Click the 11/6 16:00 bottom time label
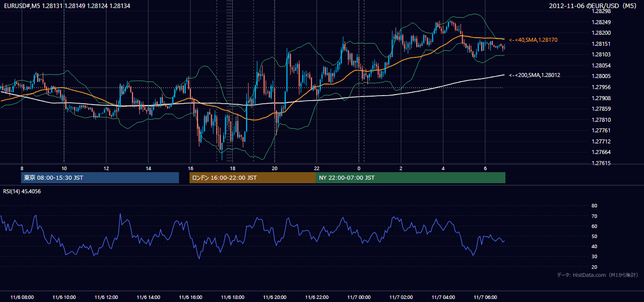This screenshot has width=644, height=302. point(190,297)
